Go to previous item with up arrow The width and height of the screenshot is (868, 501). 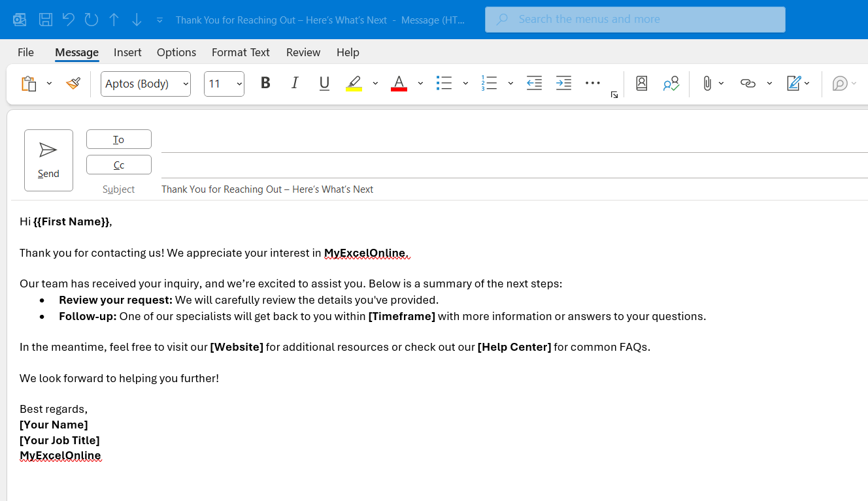click(x=114, y=20)
